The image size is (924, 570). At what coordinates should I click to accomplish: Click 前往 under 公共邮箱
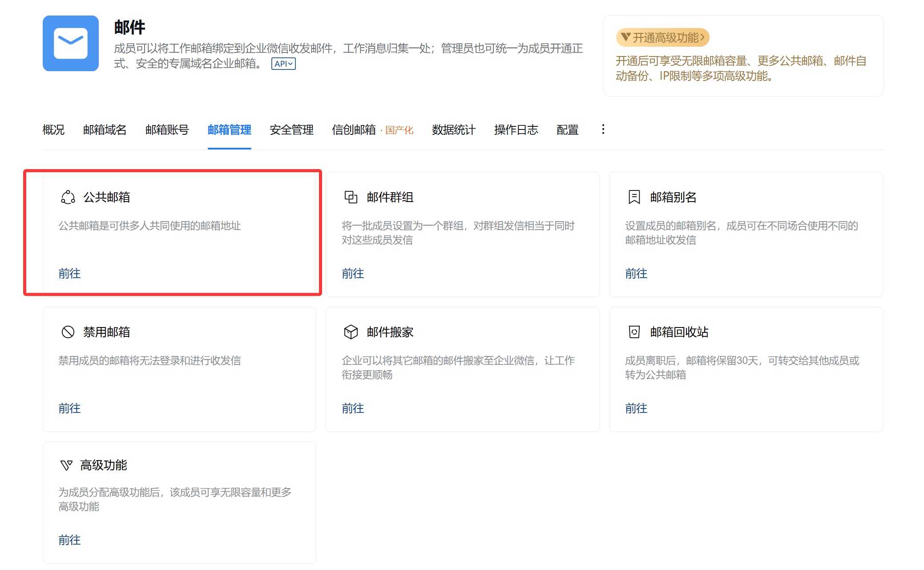pyautogui.click(x=69, y=273)
